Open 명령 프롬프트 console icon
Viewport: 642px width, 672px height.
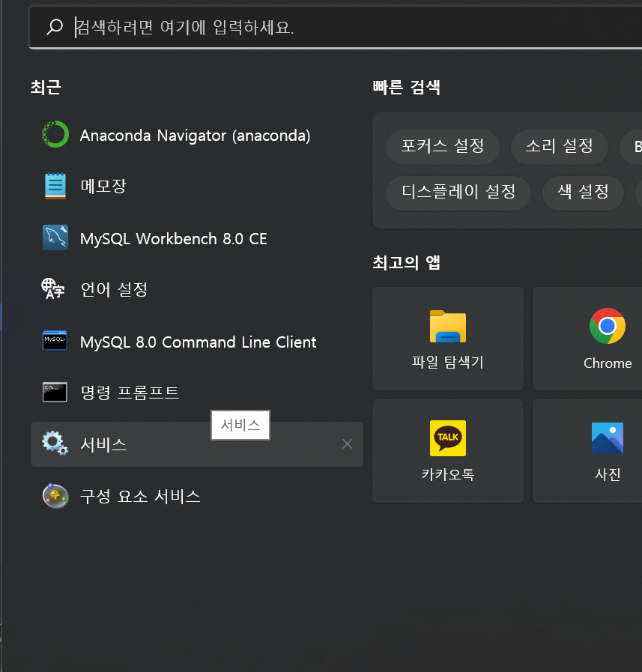55,392
